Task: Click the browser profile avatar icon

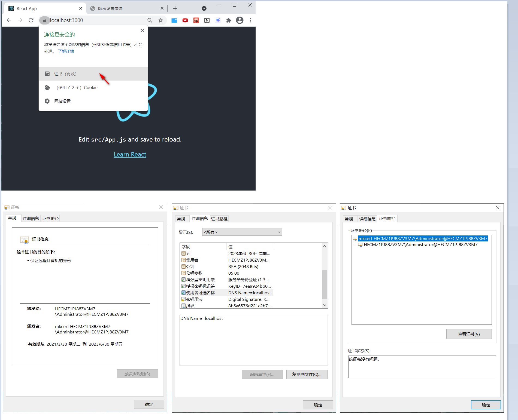Action: [240, 20]
